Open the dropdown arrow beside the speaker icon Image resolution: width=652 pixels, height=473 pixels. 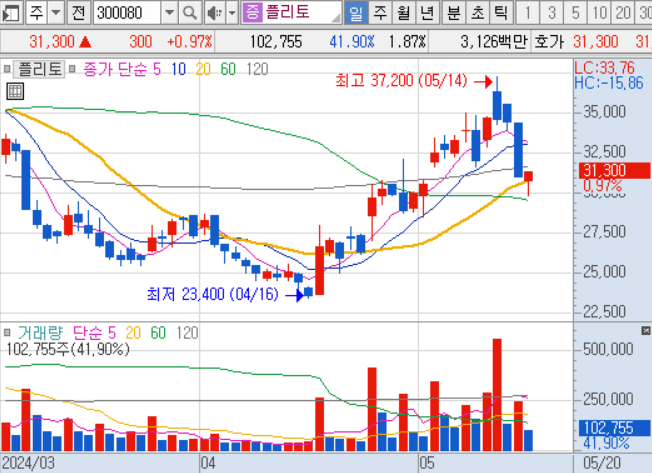point(232,13)
